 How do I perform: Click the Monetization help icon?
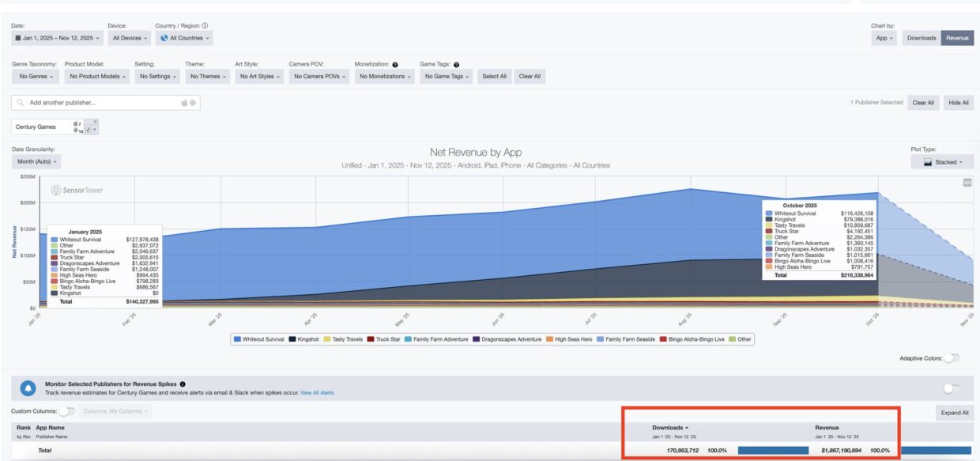click(x=394, y=65)
